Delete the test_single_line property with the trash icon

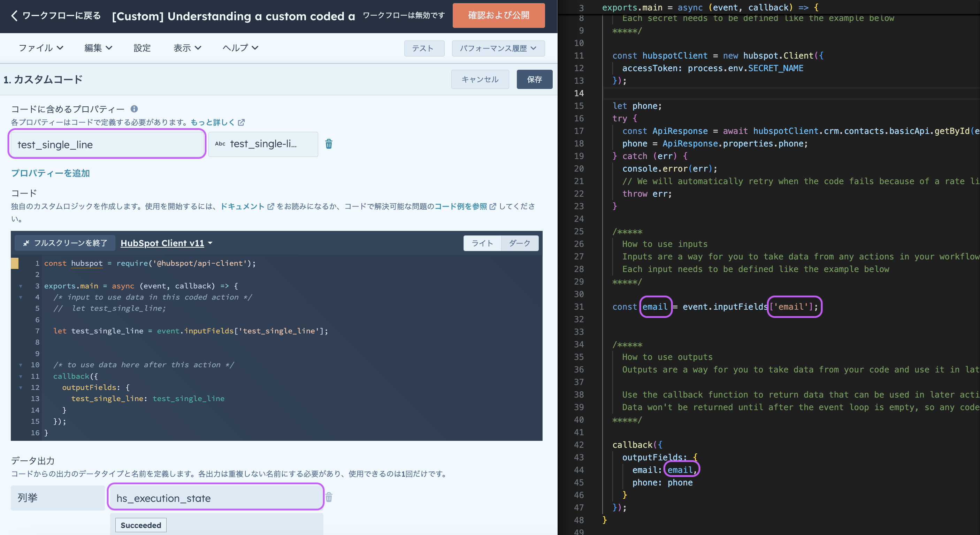tap(329, 144)
